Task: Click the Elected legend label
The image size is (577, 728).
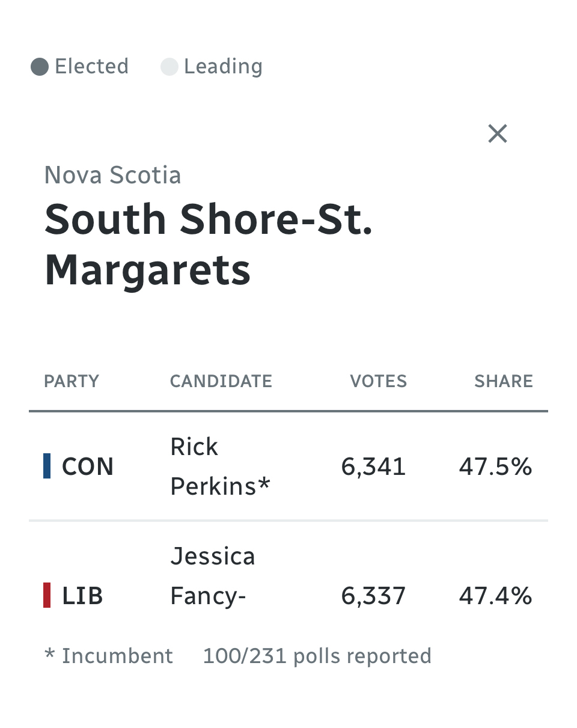Action: click(x=91, y=66)
